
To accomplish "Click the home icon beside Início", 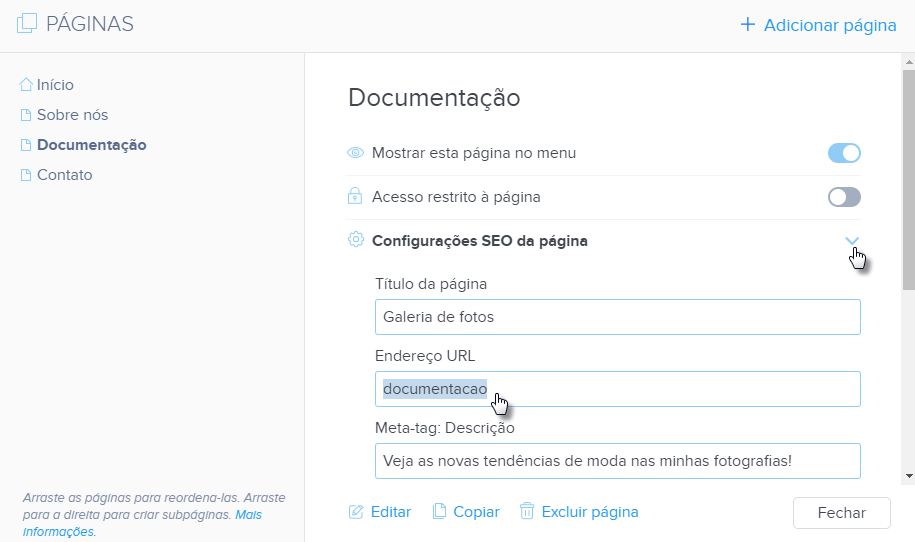I will point(26,85).
